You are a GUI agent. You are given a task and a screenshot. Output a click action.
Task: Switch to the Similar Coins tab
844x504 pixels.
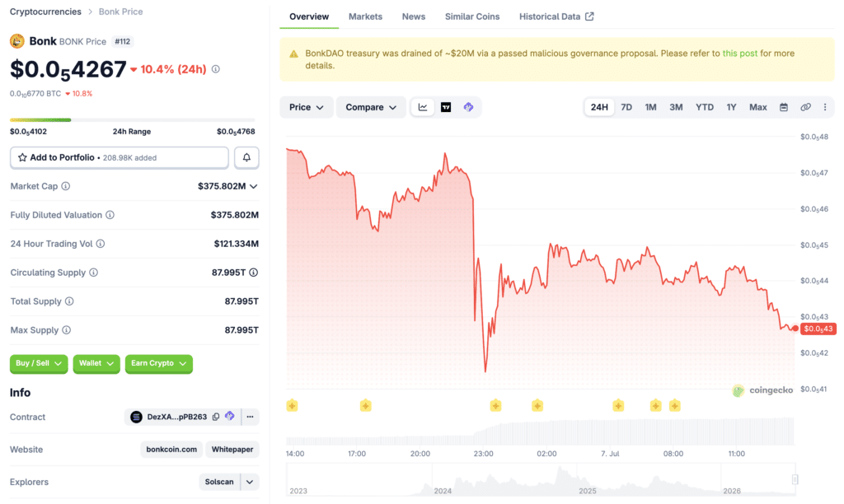(x=472, y=16)
